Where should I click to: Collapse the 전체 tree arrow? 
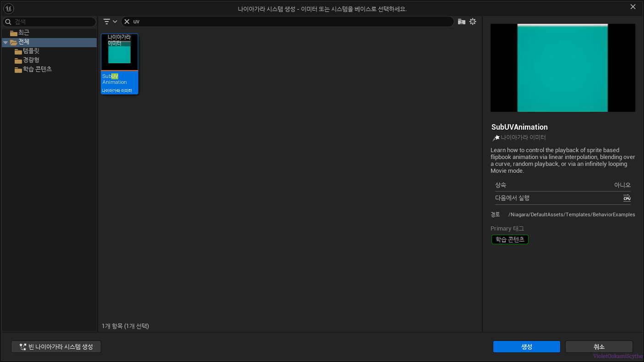coord(5,42)
